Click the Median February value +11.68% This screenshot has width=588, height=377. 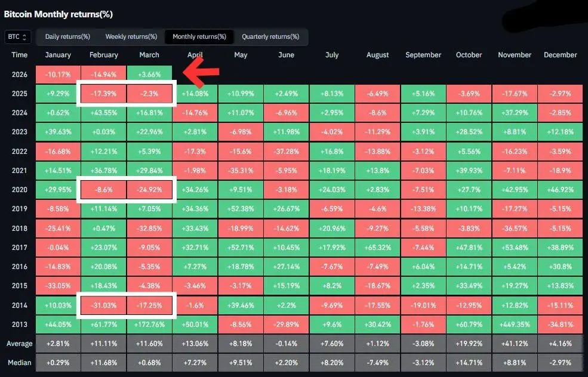pyautogui.click(x=104, y=363)
